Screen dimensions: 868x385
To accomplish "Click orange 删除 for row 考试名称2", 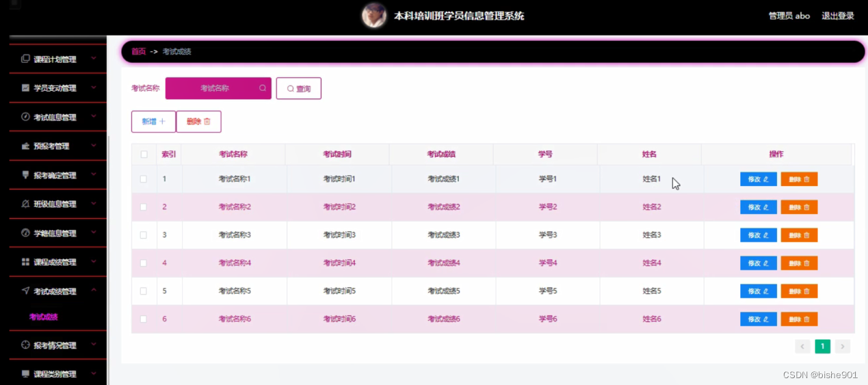I will click(x=799, y=207).
